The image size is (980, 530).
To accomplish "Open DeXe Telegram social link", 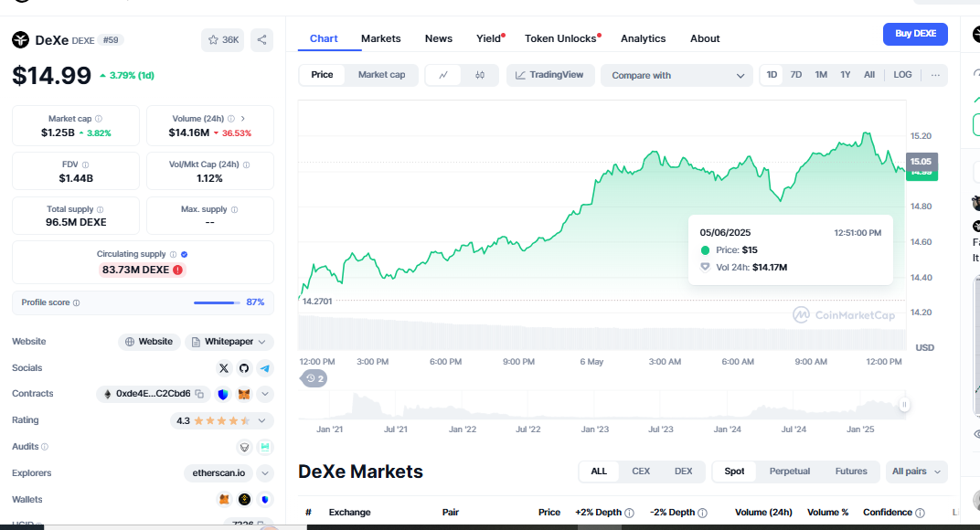I will (265, 368).
